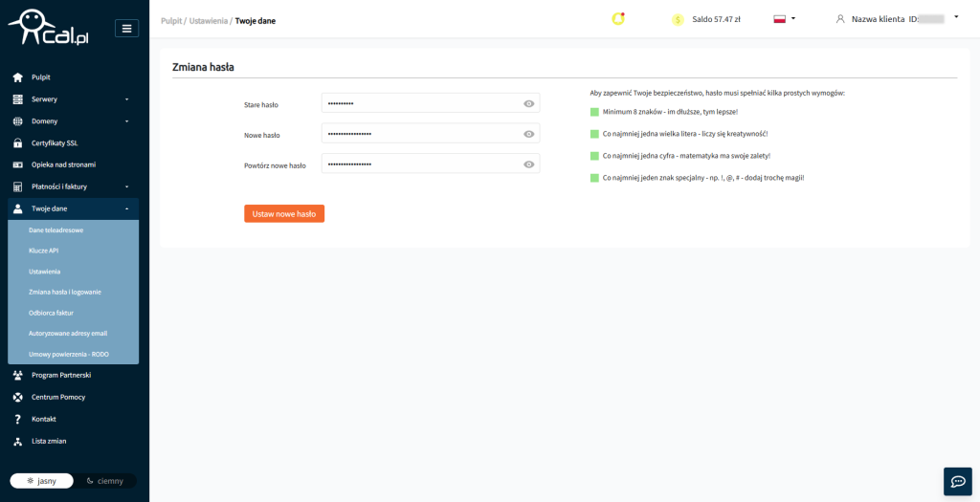Click into the Nowe hasło field
The height and width of the screenshot is (502, 980).
[x=421, y=134]
